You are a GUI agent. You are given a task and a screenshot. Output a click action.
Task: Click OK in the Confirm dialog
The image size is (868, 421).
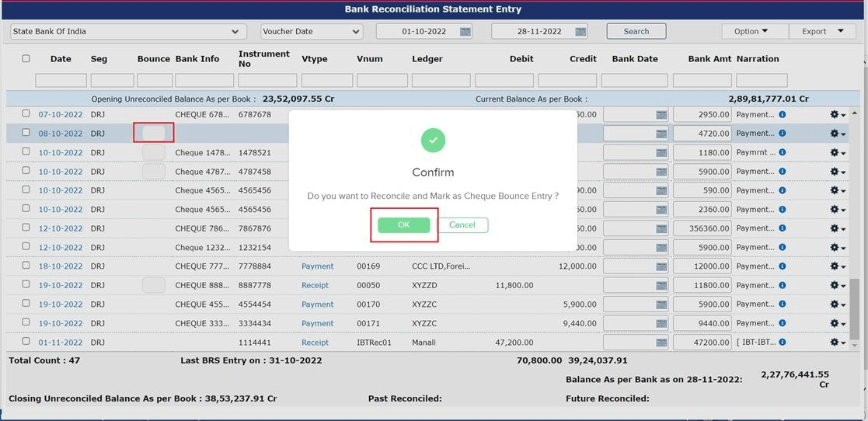click(403, 225)
